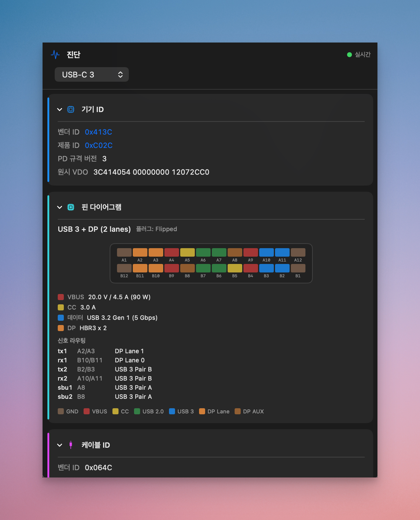Viewport: 420px width, 520px height.
Task: Collapse the 핀 다이어그램 section chevron
Action: [x=60, y=207]
